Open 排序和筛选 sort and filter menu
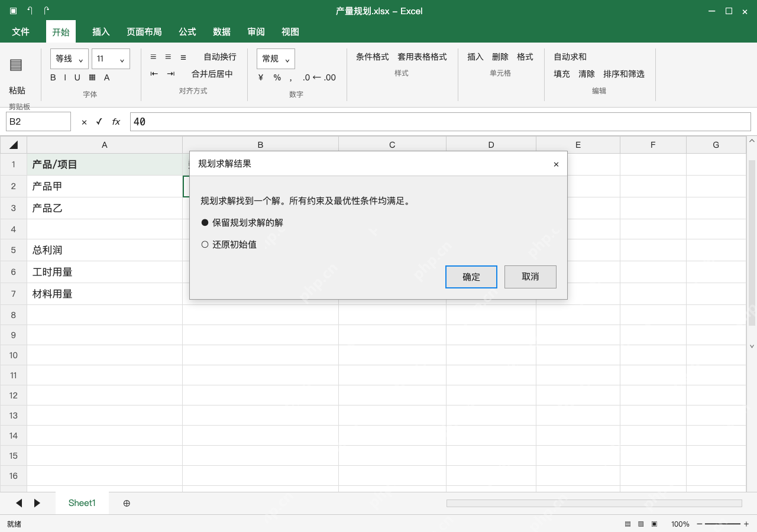Screen dimensions: 757x532 pyautogui.click(x=624, y=74)
